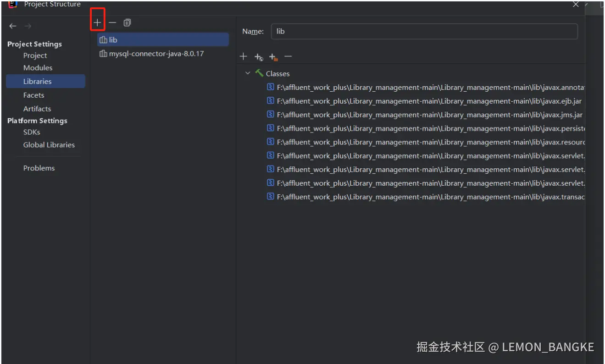The height and width of the screenshot is (364, 605).
Task: Click the Remove root minus icon
Action: pos(288,56)
